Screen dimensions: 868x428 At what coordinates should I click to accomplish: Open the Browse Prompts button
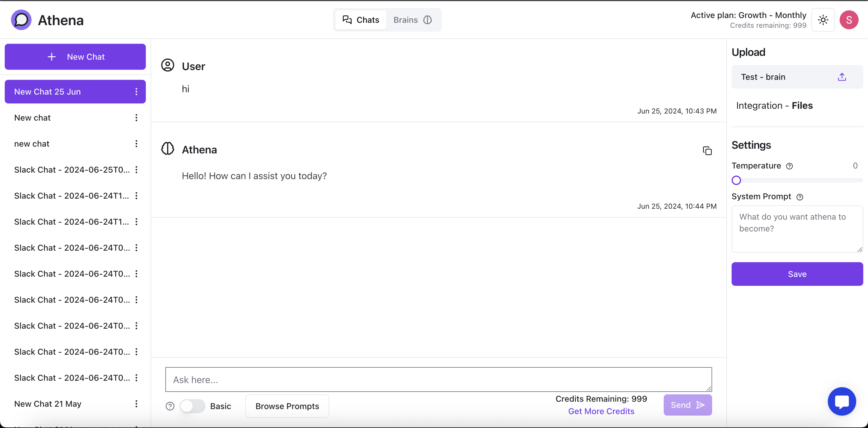287,406
